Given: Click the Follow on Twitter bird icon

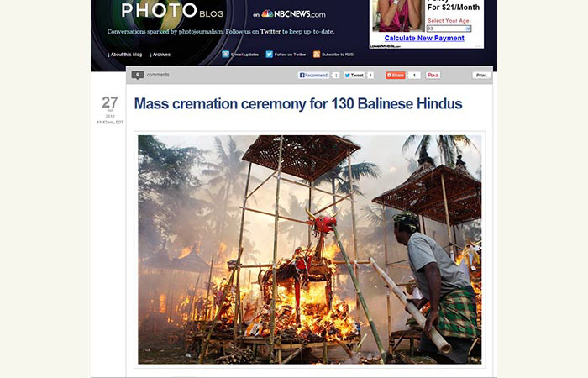Looking at the screenshot, I should point(270,54).
